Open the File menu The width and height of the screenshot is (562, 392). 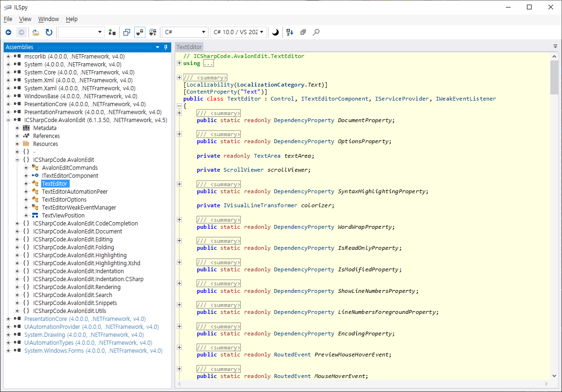coord(8,19)
